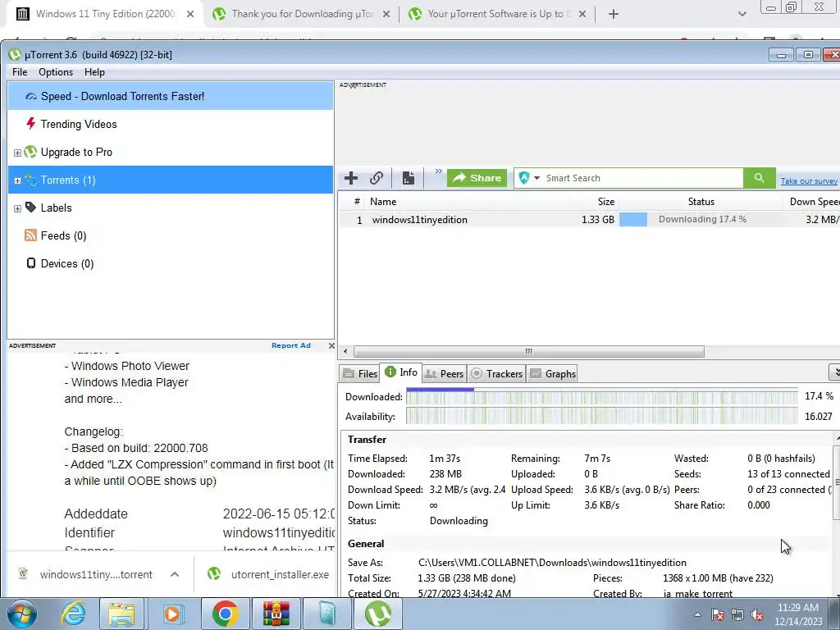The height and width of the screenshot is (630, 840).
Task: Close the sidebar advertisement with X
Action: point(331,345)
